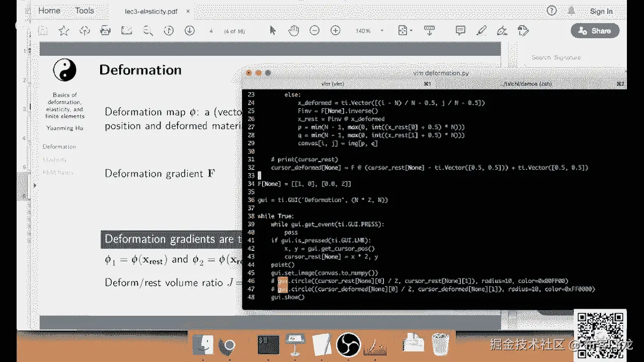Open the Trash in the dock
Screen dimensions: 644x362
pyautogui.click(x=440, y=345)
